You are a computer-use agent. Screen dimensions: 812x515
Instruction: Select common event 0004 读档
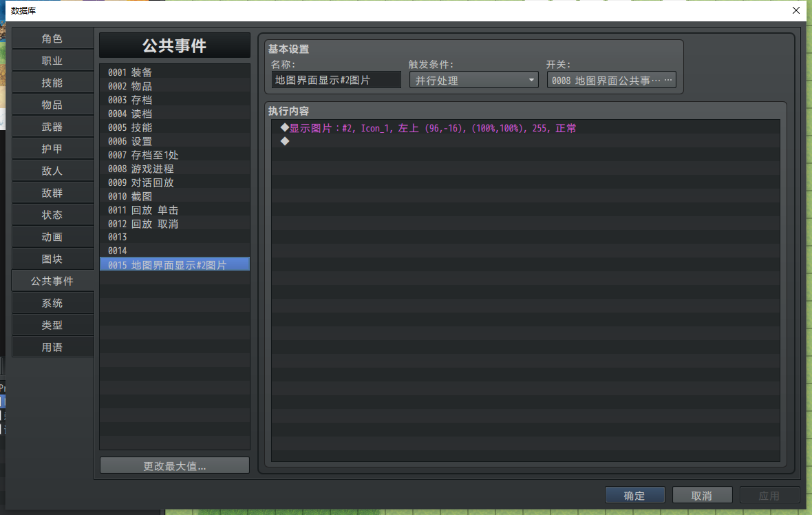pos(175,114)
